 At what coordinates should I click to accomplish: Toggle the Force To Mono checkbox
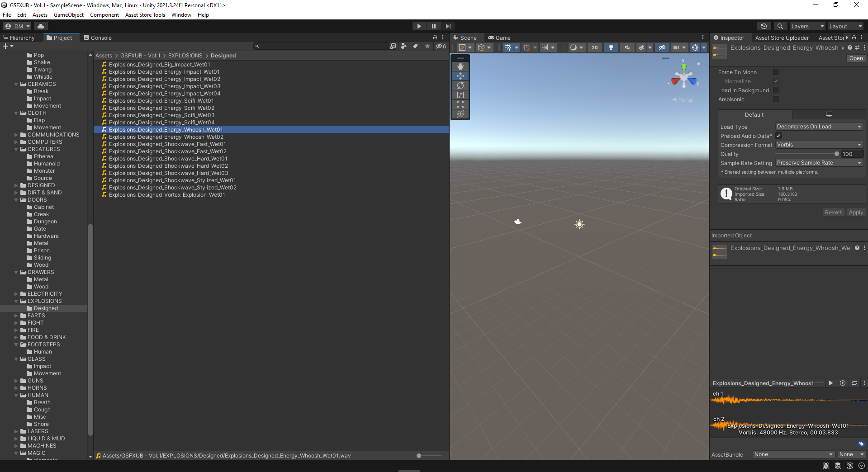point(776,72)
